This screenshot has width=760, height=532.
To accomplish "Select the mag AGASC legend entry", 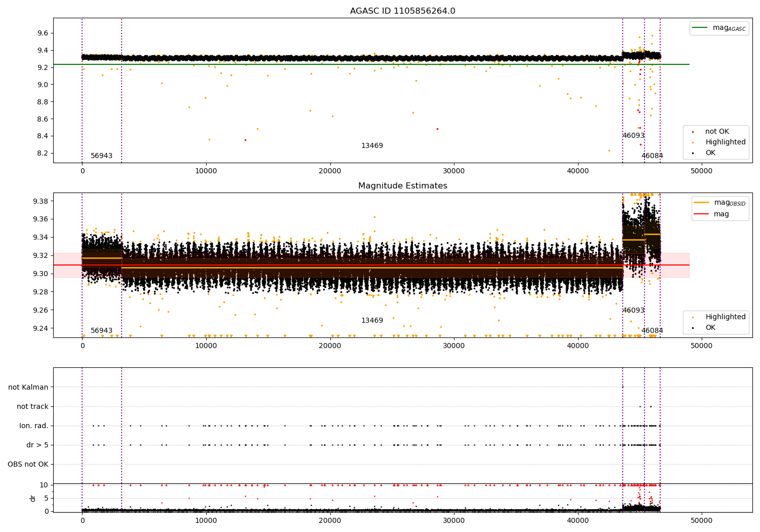I will click(x=719, y=28).
